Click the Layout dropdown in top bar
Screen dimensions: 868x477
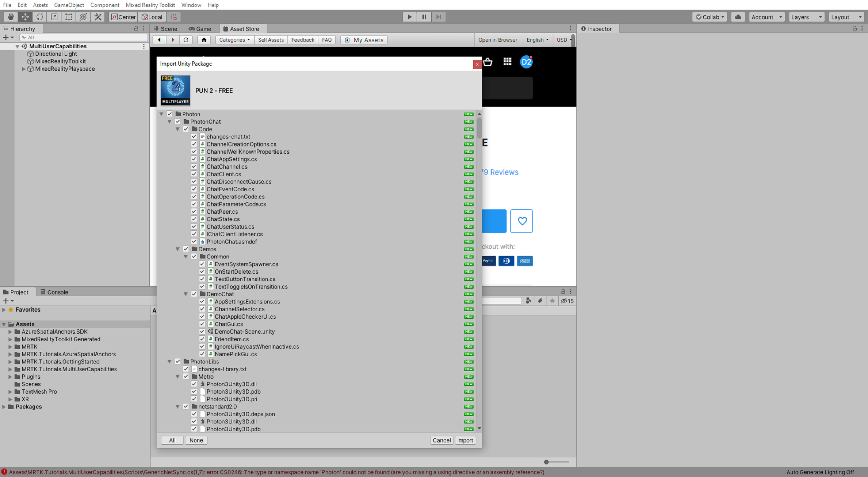click(845, 17)
